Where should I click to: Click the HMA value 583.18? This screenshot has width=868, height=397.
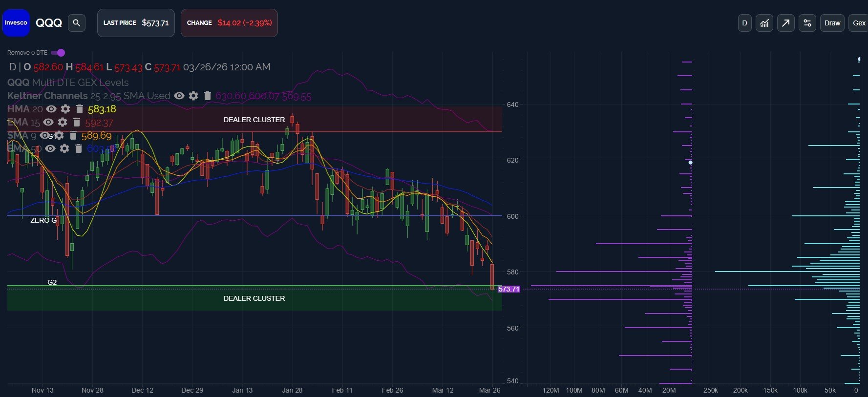(102, 109)
